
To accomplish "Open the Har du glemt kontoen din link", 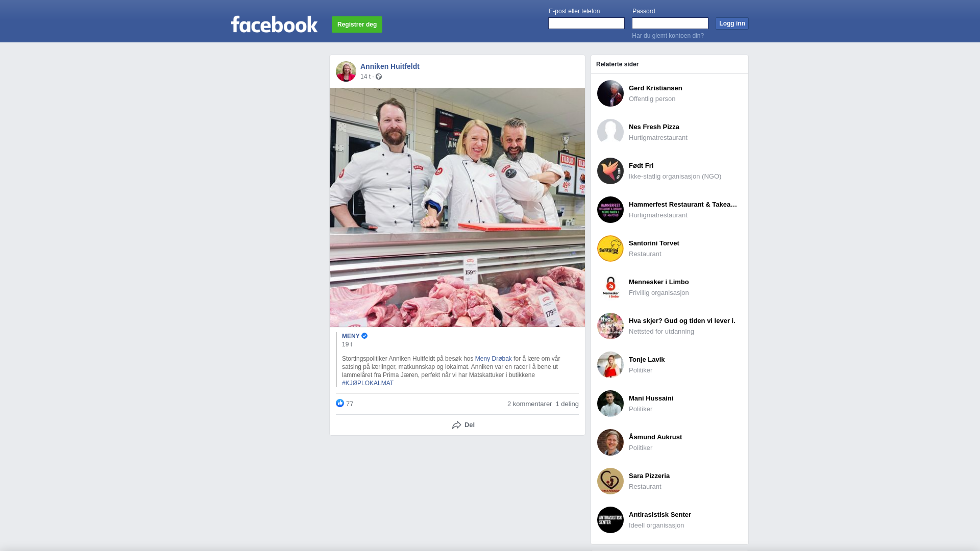I will [x=668, y=36].
